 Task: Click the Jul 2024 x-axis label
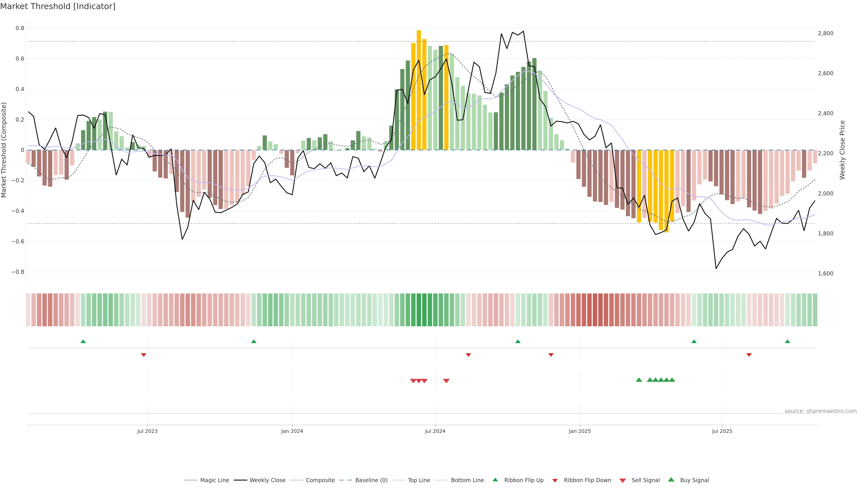click(435, 431)
